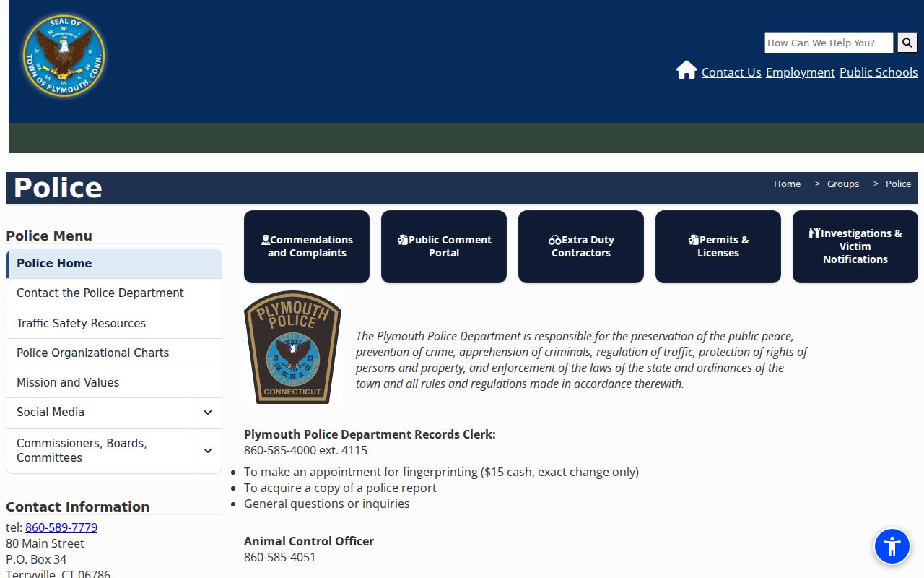Open Traffic Safety Resources menu item

114,324
